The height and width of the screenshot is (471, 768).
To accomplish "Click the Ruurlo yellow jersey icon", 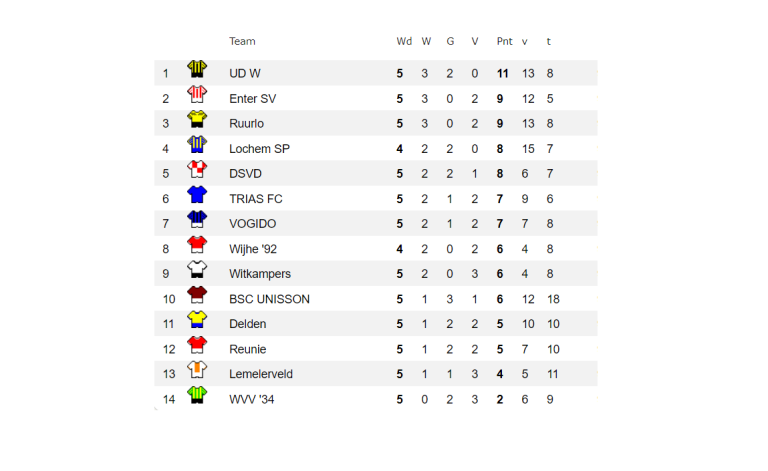I will click(197, 120).
